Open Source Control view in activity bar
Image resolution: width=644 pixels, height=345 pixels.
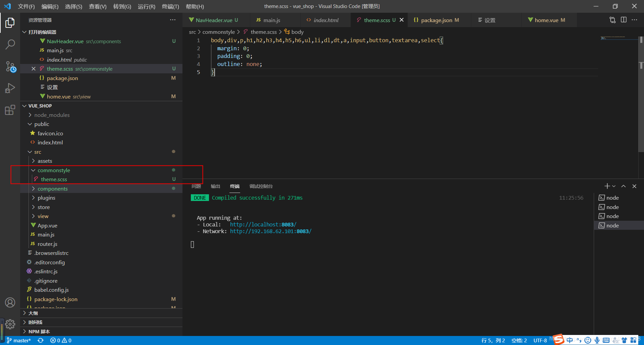10,66
